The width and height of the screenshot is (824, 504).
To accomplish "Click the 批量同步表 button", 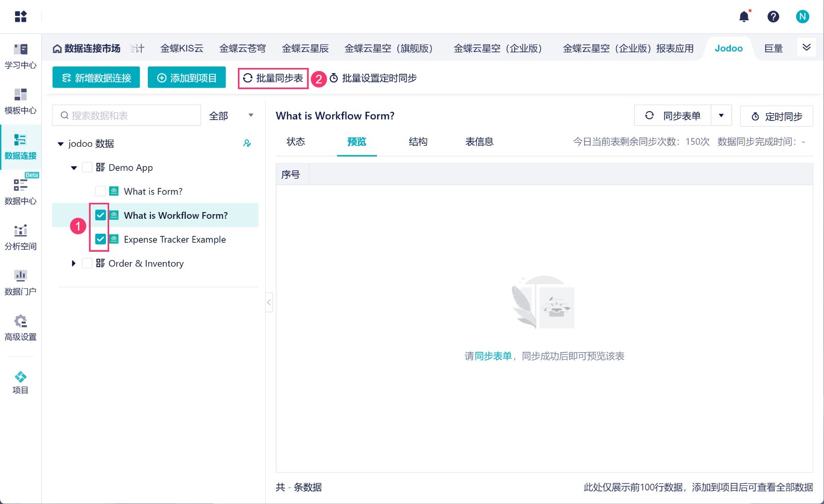I will 273,78.
